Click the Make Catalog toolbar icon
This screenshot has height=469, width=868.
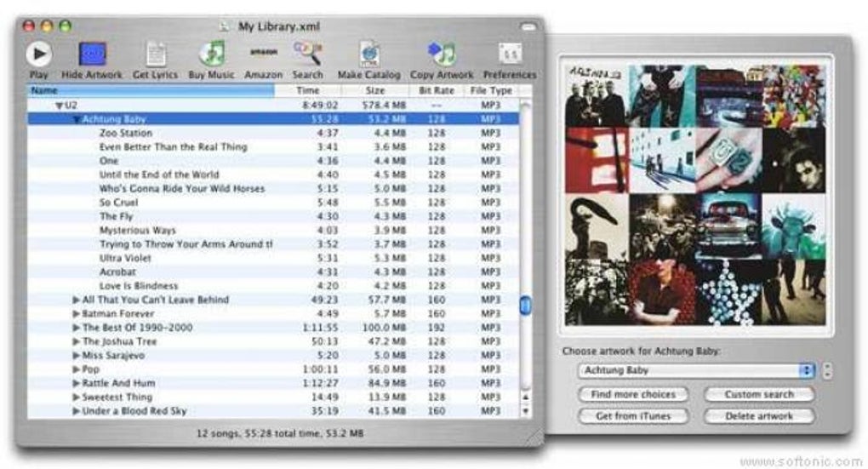(x=369, y=54)
